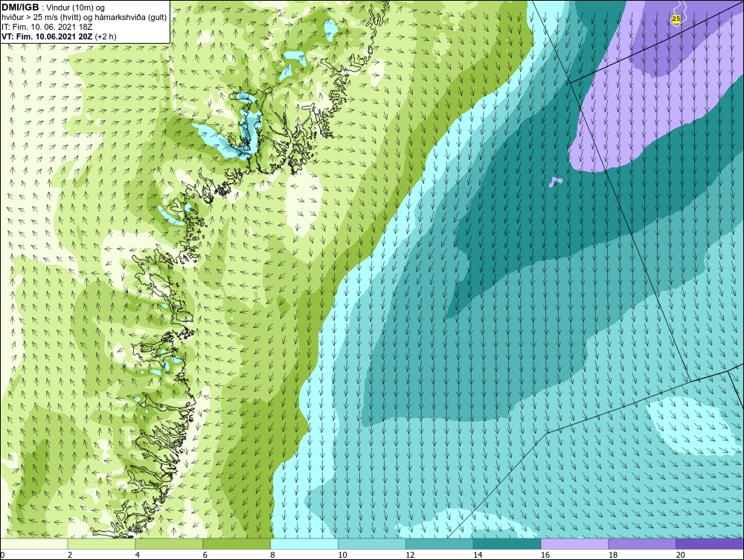Image resolution: width=744 pixels, height=560 pixels.
Task: Click the legend label '2'
Action: pyautogui.click(x=70, y=555)
